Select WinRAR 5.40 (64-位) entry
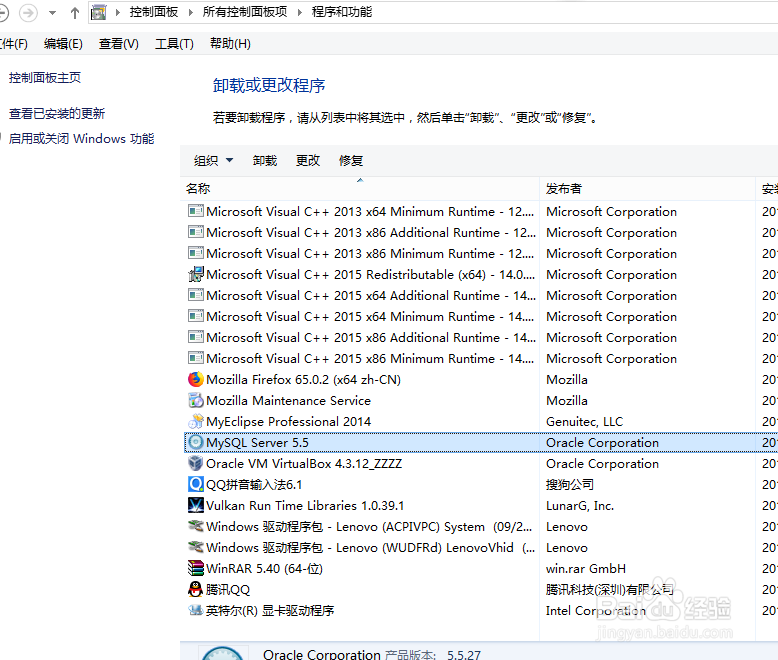This screenshot has height=660, width=778. click(264, 569)
